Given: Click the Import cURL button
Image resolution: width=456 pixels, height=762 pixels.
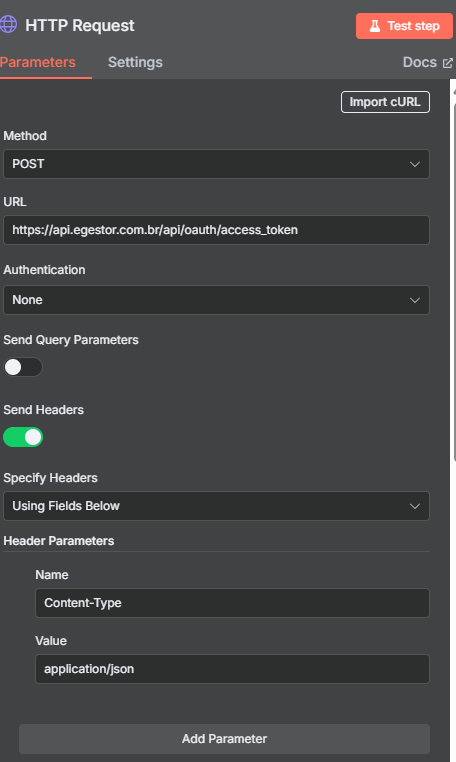Looking at the screenshot, I should [x=385, y=102].
